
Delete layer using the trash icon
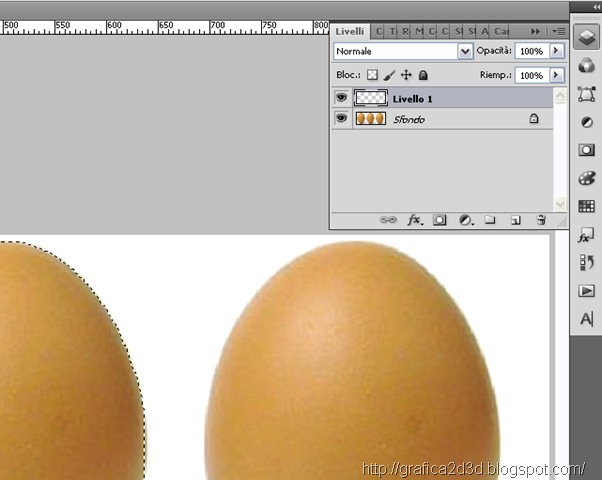tap(541, 220)
